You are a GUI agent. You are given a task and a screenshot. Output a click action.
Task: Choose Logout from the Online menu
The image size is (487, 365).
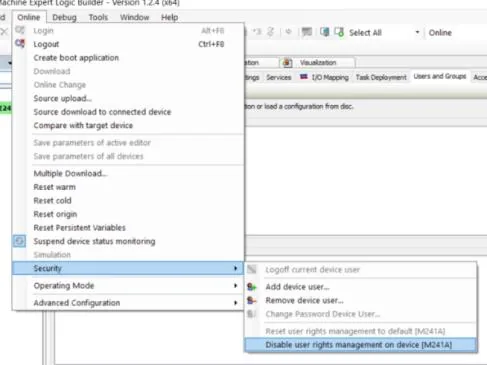[128, 44]
